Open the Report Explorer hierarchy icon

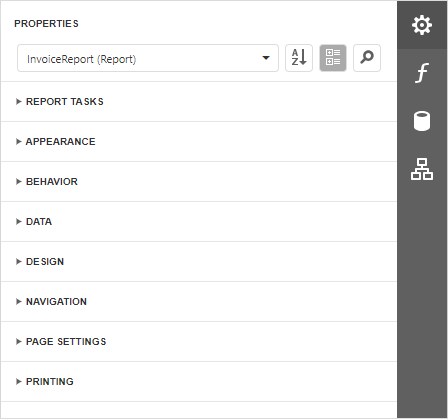pyautogui.click(x=422, y=169)
